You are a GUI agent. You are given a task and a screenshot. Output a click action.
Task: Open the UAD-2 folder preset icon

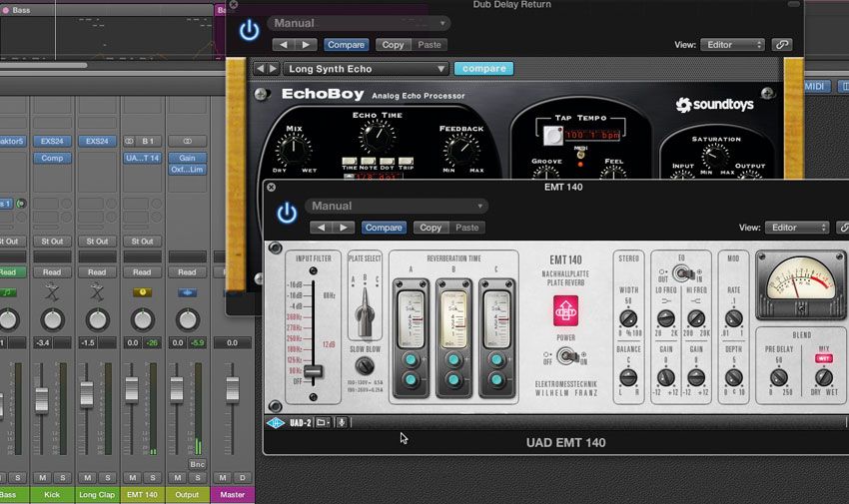(323, 423)
